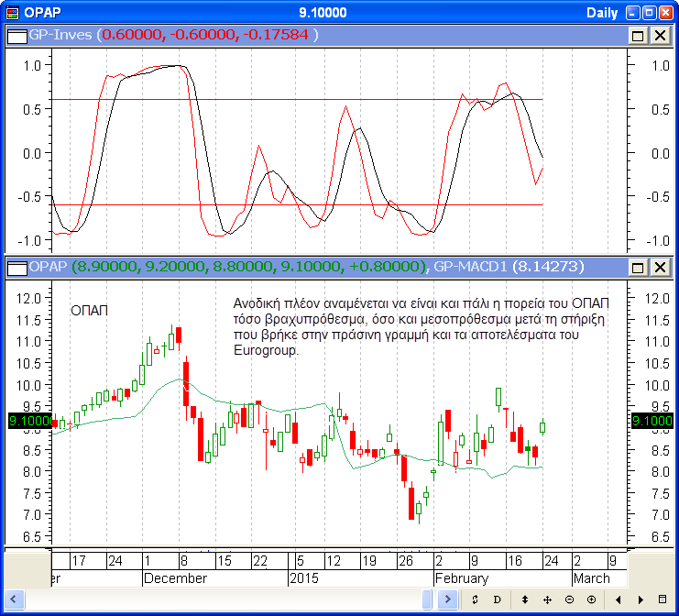
Task: Open the GP-Inves inner window control icon
Action: [x=17, y=36]
